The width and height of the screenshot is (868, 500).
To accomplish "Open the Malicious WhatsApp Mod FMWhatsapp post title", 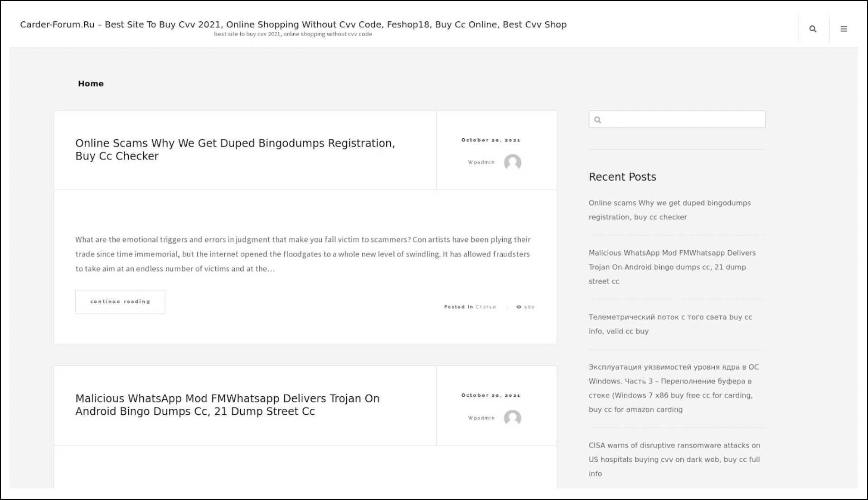I will tap(227, 405).
